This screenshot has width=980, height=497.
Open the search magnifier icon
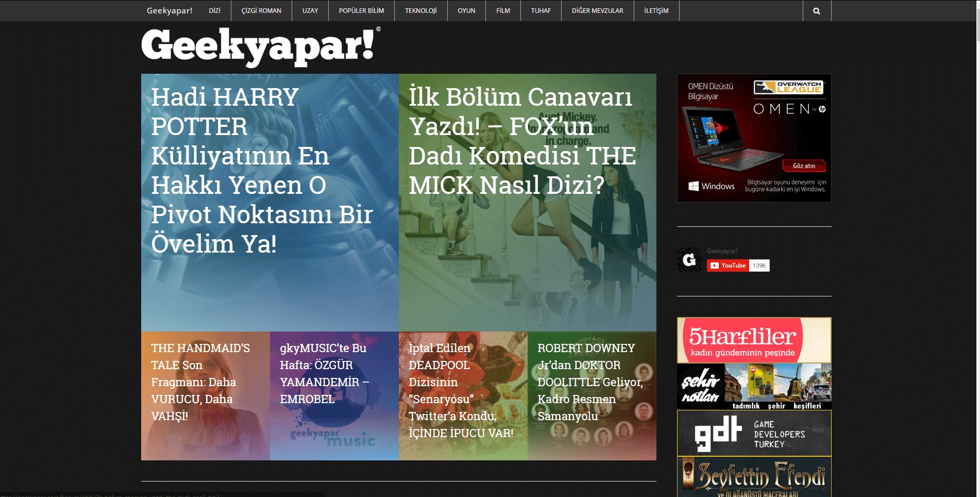pyautogui.click(x=817, y=11)
